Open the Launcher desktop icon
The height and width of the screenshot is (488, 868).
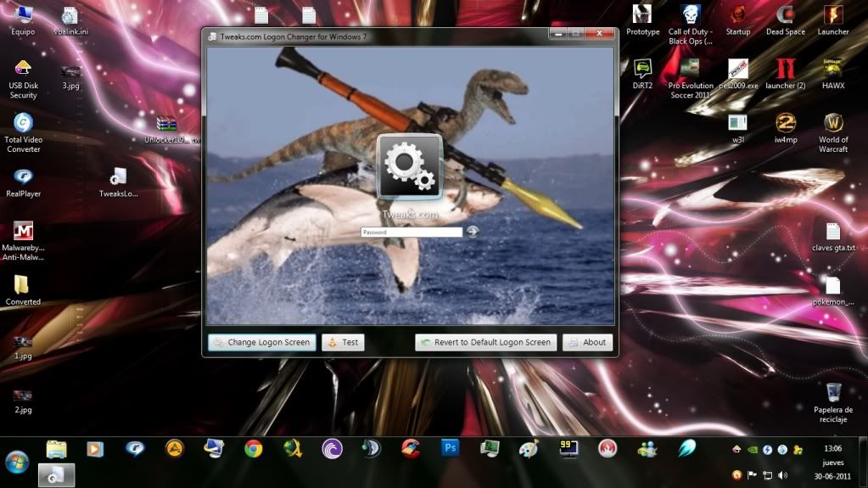coord(833,20)
